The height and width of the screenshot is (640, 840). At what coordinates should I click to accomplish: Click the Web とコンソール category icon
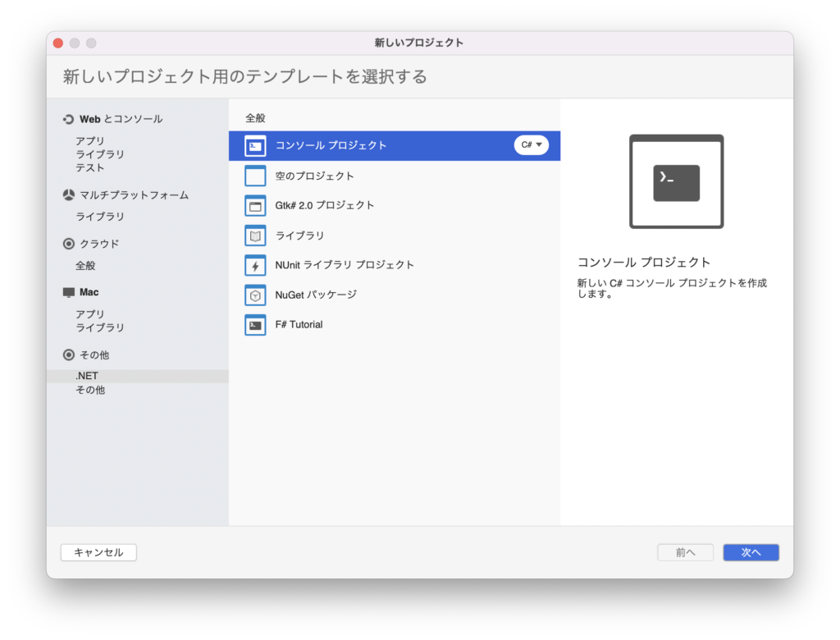pos(69,119)
